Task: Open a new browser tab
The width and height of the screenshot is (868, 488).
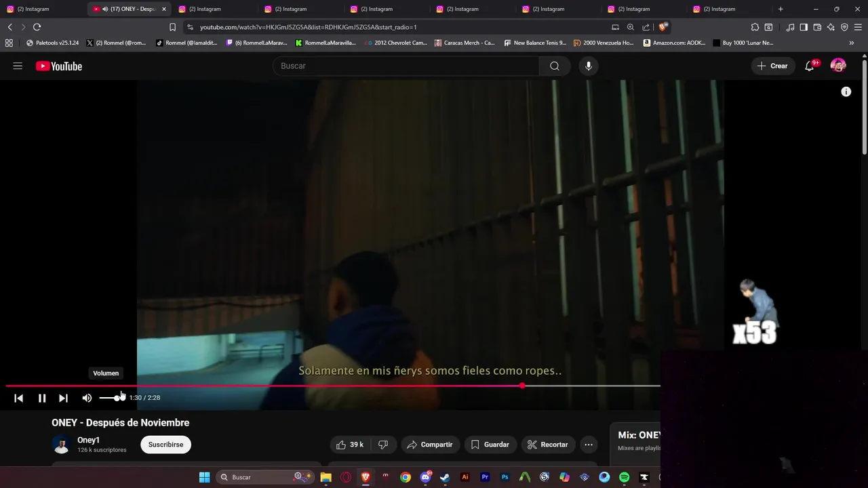Action: [781, 9]
